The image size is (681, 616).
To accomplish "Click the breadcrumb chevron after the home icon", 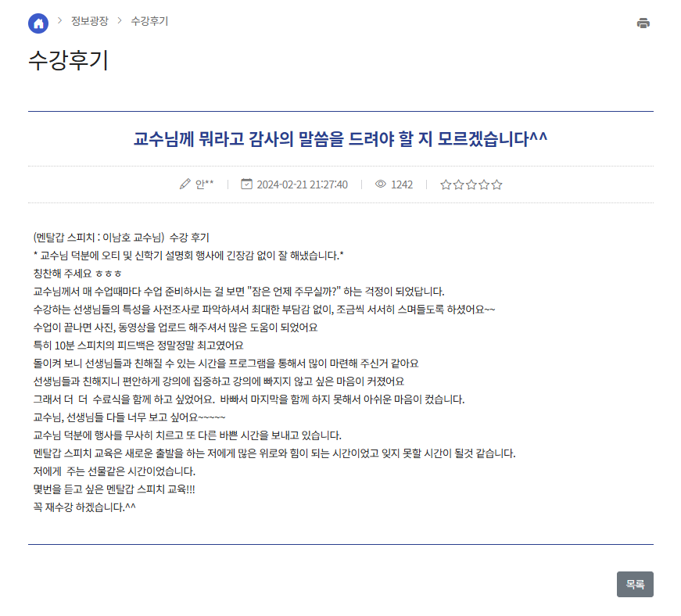I will (x=59, y=21).
